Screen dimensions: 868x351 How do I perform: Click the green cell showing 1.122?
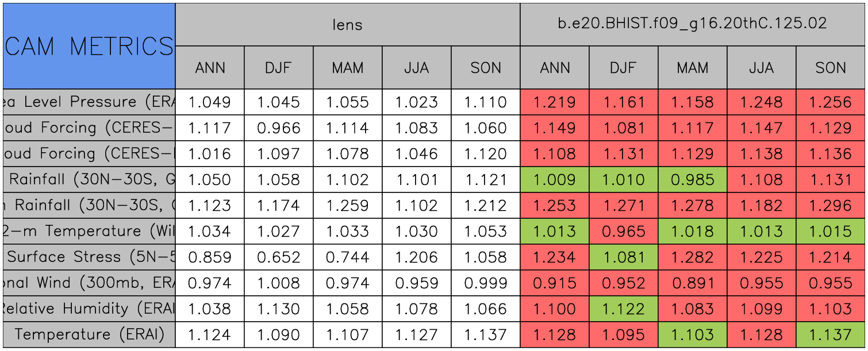click(623, 308)
